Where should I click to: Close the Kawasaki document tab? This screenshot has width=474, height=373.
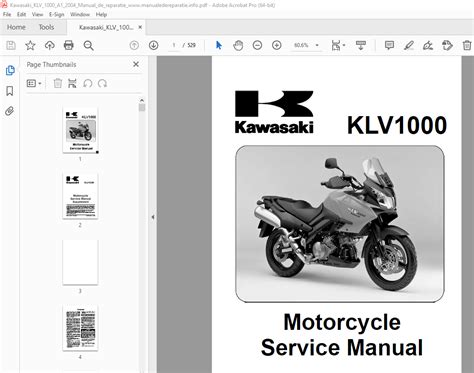pyautogui.click(x=140, y=27)
